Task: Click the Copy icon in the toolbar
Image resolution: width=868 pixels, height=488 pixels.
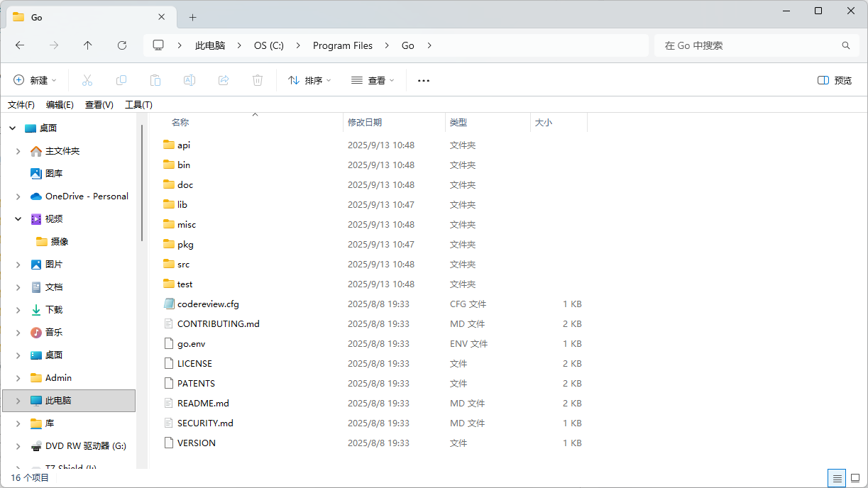Action: (121, 80)
